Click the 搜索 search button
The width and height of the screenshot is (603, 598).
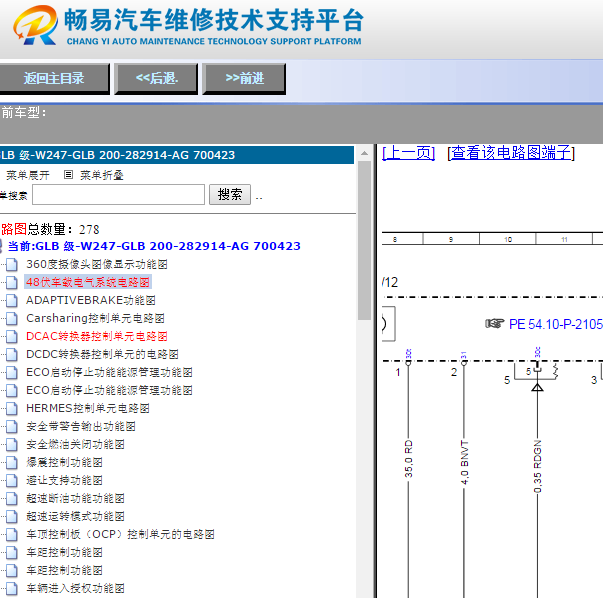(230, 194)
